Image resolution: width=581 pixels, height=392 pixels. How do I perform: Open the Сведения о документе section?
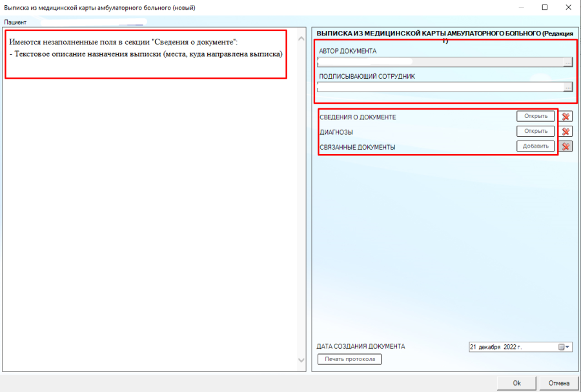535,116
